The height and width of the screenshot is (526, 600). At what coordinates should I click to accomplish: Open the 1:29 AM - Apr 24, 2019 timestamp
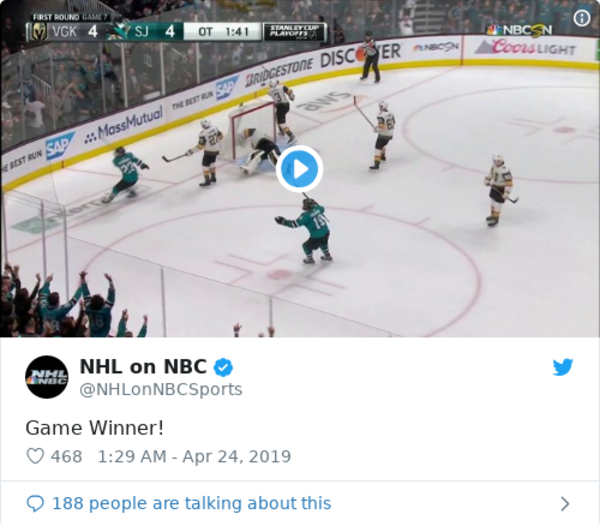coord(194,456)
